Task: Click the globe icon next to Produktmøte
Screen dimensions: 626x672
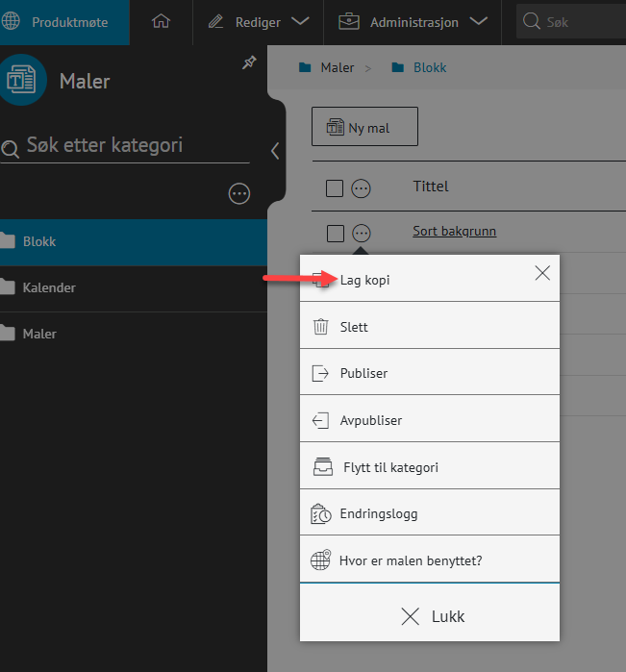Action: point(13,22)
